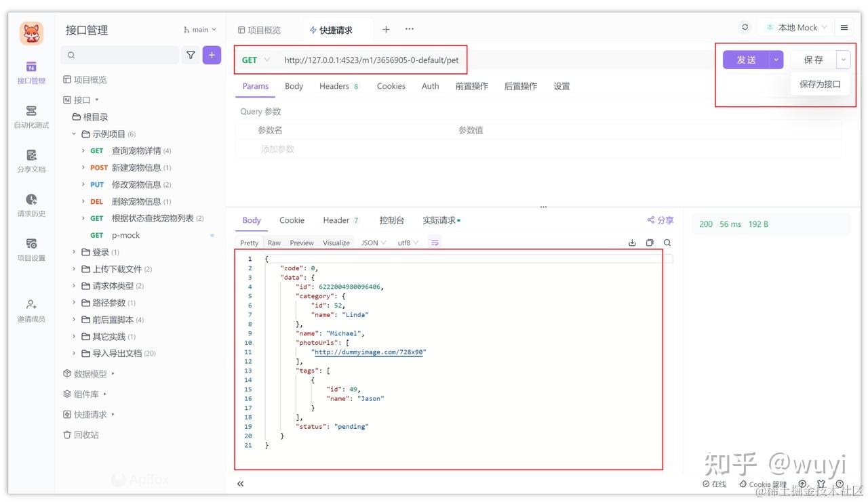Viewport: 868px width, 502px height.
Task: Refresh using the sync icon top right
Action: tap(745, 27)
